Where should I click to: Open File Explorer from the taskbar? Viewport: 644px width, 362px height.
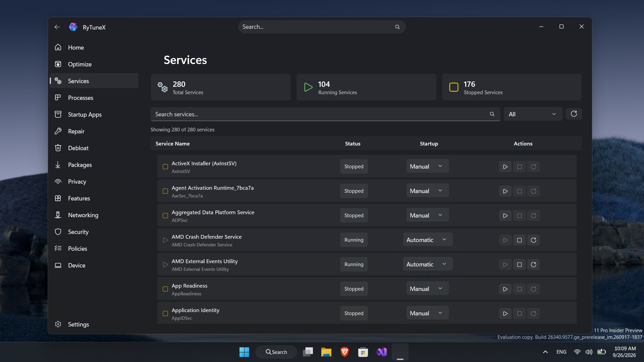[326, 352]
